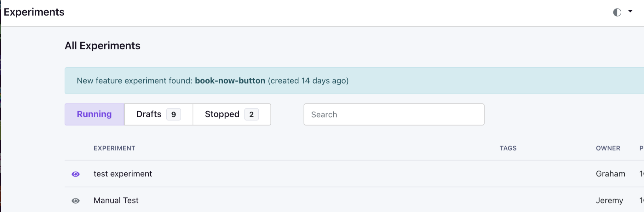Click the purple eye icon beside test experiment
The image size is (644, 212).
[x=76, y=173]
